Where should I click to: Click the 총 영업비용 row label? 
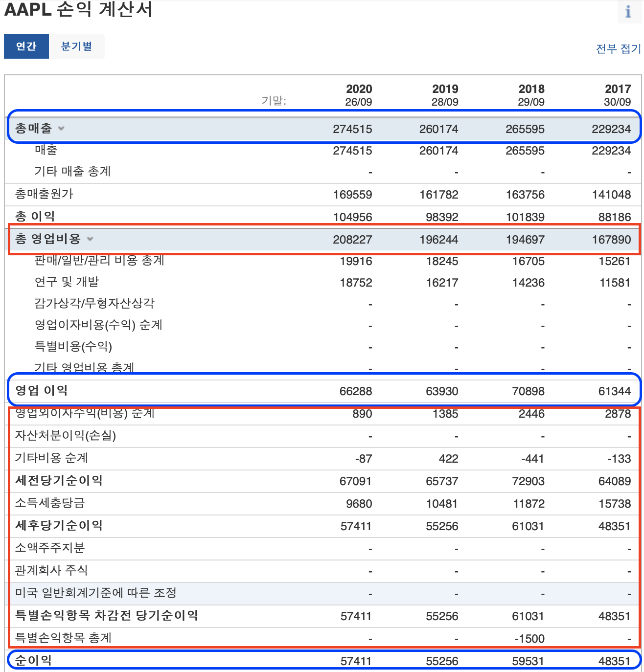pos(48,239)
